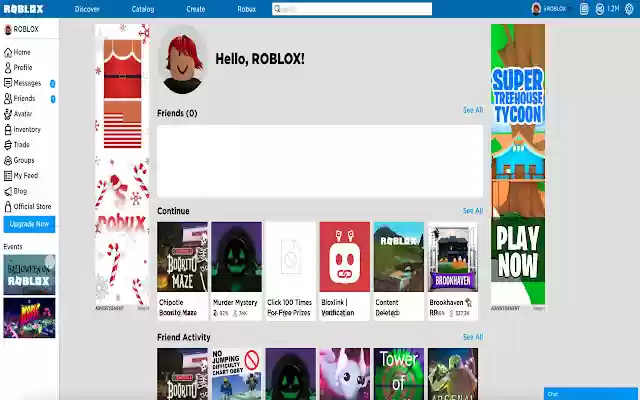Open the Official Store sidebar icon
The height and width of the screenshot is (400, 640).
[x=8, y=207]
